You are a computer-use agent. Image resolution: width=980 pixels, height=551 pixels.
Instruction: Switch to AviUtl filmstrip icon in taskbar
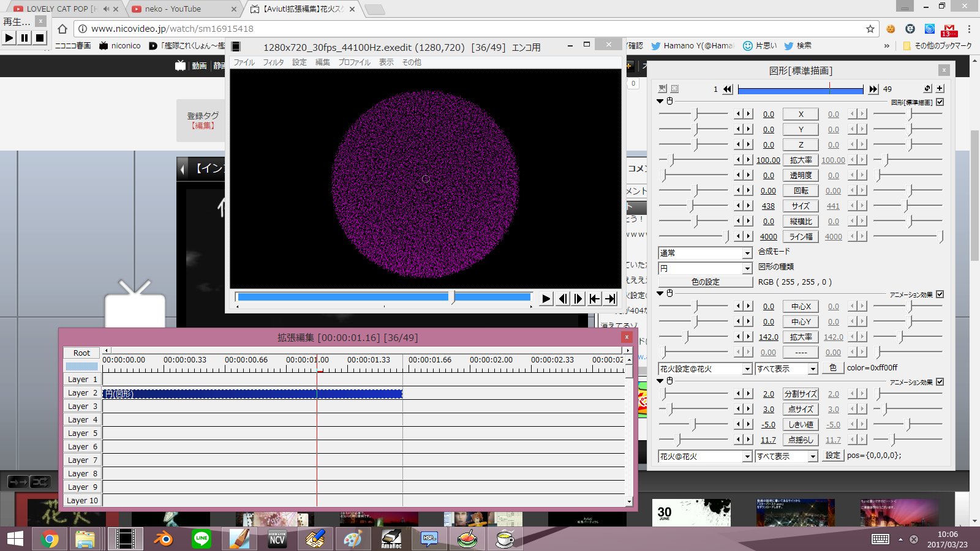point(125,539)
